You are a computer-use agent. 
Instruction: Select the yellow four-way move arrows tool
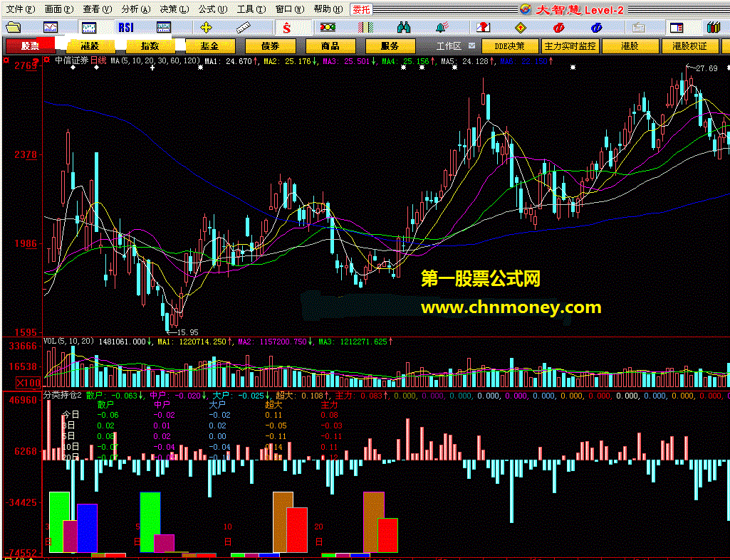pos(205,28)
